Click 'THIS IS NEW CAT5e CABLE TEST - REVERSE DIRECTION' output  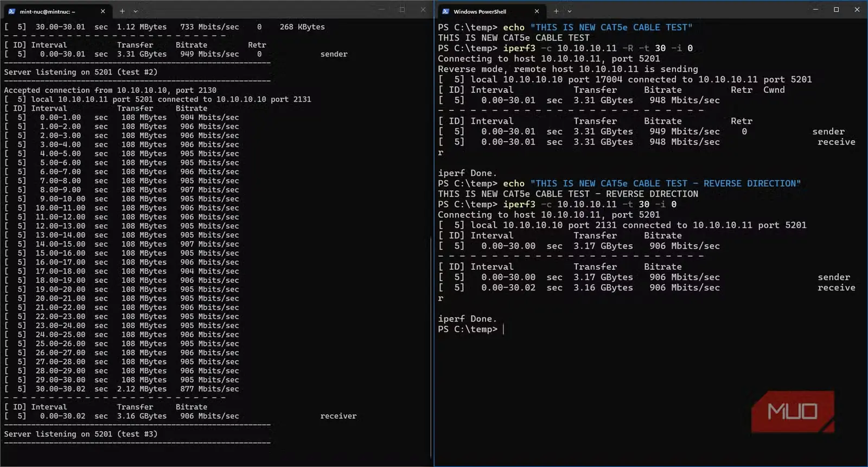(568, 194)
